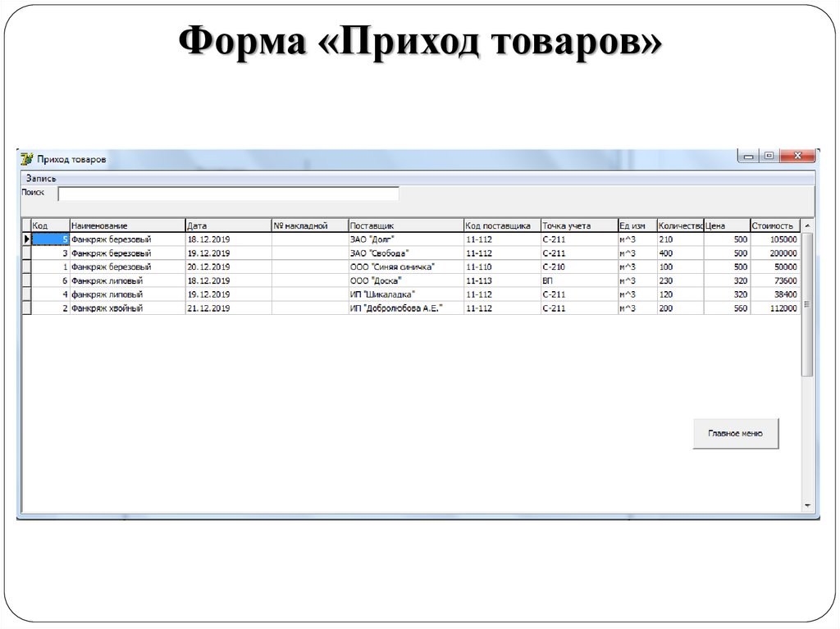The width and height of the screenshot is (840, 629).
Task: Click the Ед изм column header
Action: click(x=637, y=226)
